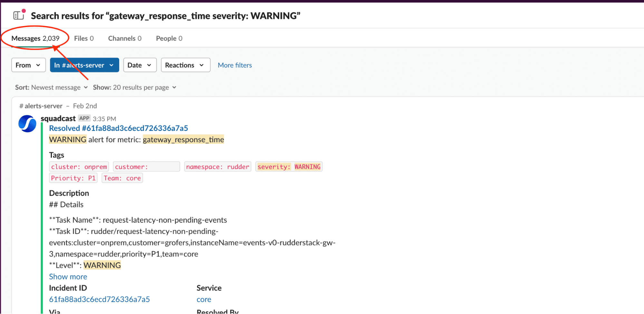Screen dimensions: 644x314
Task: Select the Task Name request-latency-non-pending-events line
Action: (x=138, y=220)
